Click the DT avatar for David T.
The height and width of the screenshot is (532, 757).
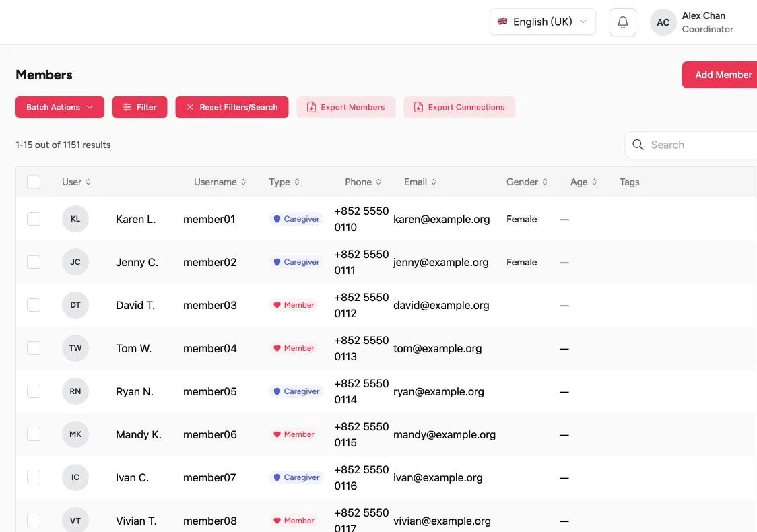coord(75,305)
